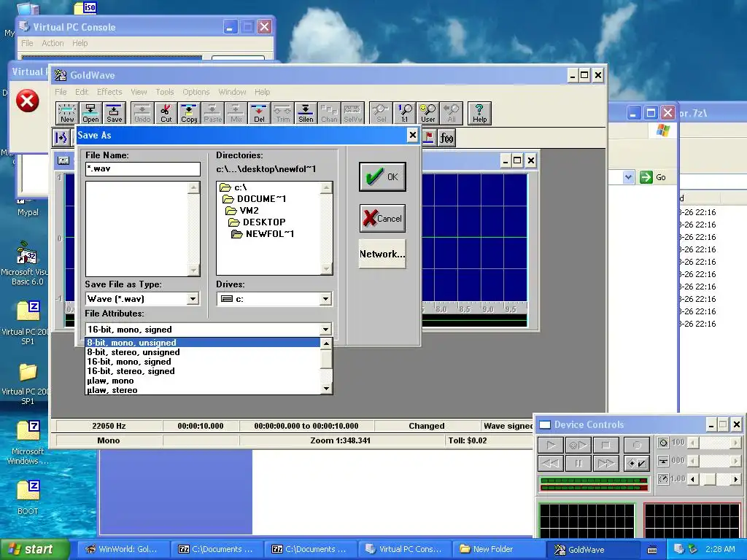Click the Go button in Explorer window
This screenshot has width=747, height=560.
(653, 177)
